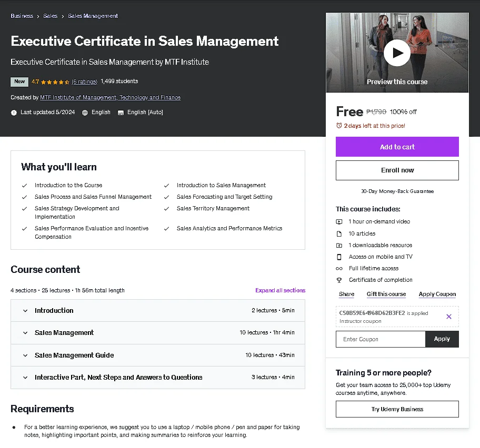Click the Enroll now button
The width and height of the screenshot is (480, 448).
coord(397,170)
